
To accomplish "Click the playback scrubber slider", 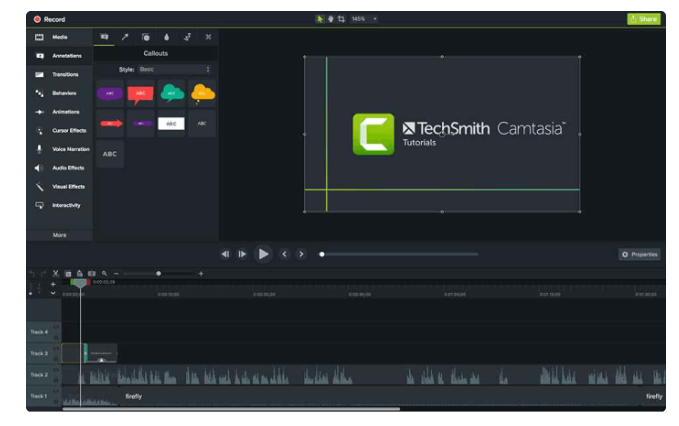I will pyautogui.click(x=399, y=254).
